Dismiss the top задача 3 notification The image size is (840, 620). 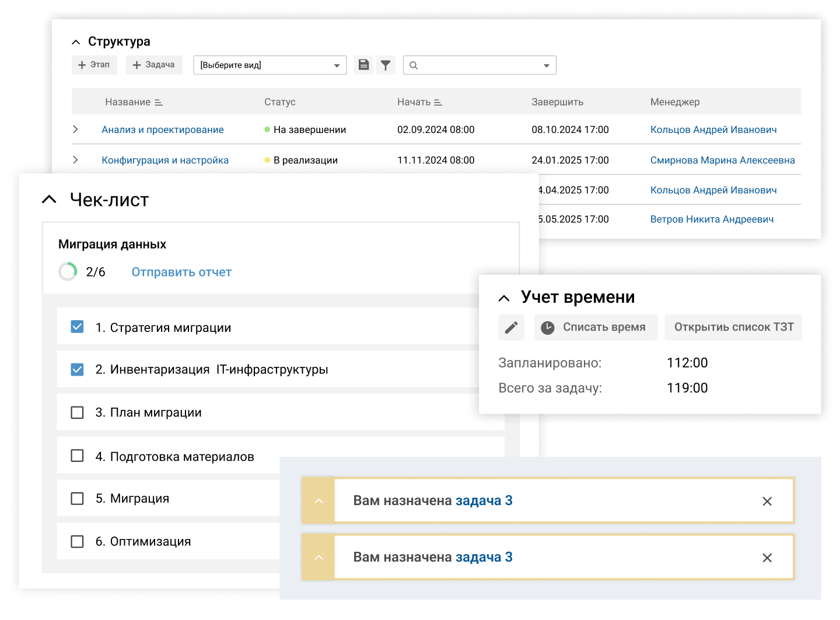pos(767,500)
